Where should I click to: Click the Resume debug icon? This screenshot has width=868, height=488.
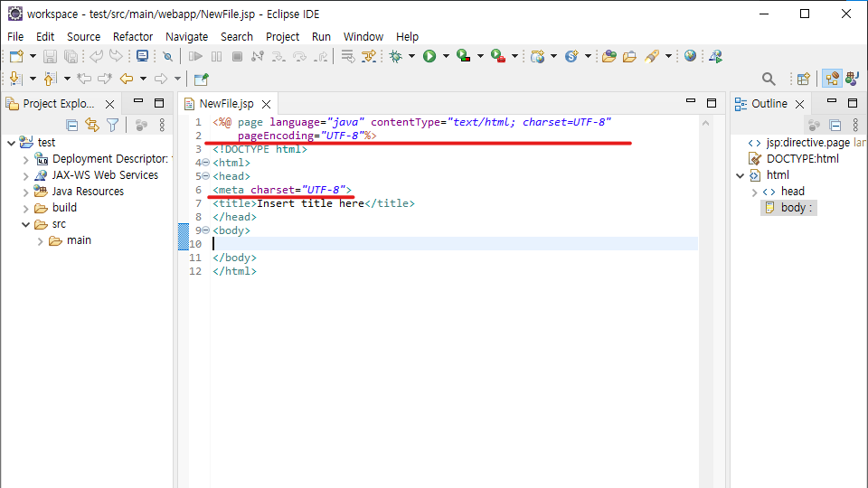pos(195,56)
